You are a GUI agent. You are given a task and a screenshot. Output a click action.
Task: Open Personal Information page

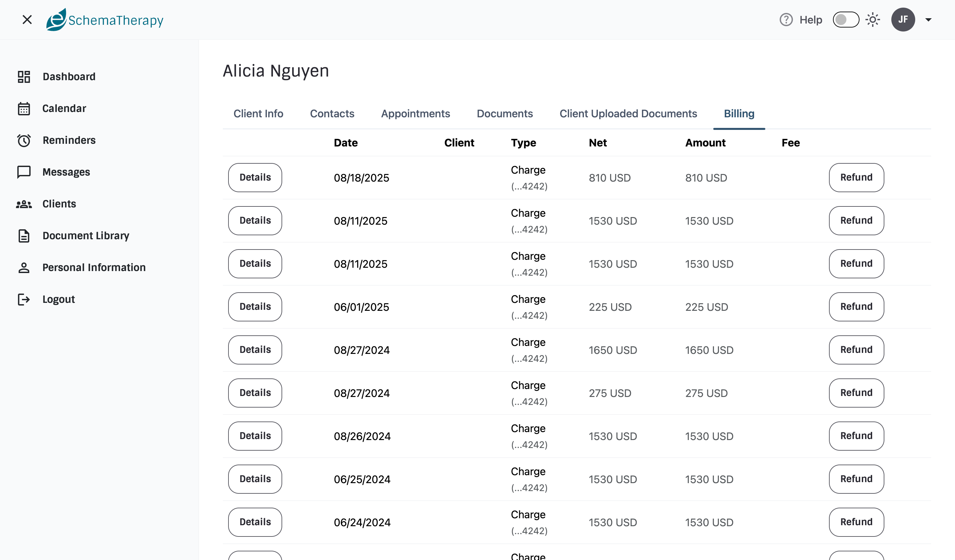pos(94,267)
